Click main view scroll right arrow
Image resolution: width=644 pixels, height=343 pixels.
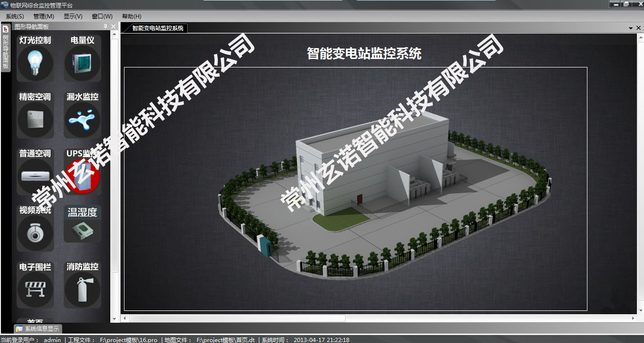point(633,318)
